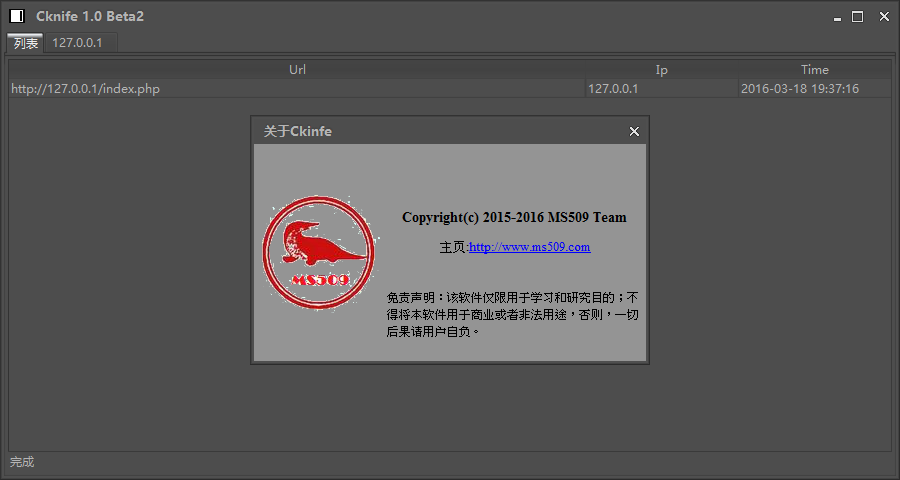Screen dimensions: 900x480
Task: Click the 完成 status bar text
Action: pyautogui.click(x=22, y=462)
